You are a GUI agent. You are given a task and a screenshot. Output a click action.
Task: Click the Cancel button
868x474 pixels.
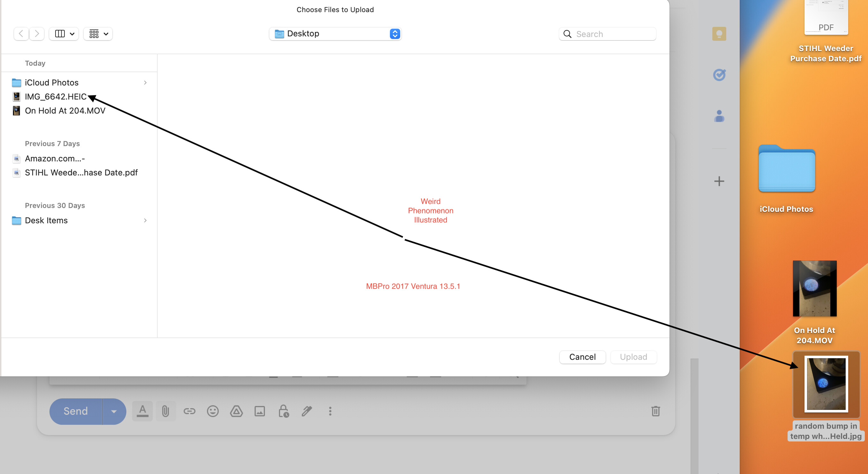tap(582, 357)
